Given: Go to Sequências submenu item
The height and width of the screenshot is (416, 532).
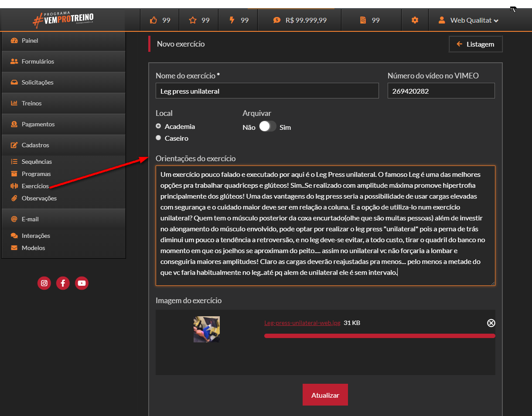Looking at the screenshot, I should (37, 162).
